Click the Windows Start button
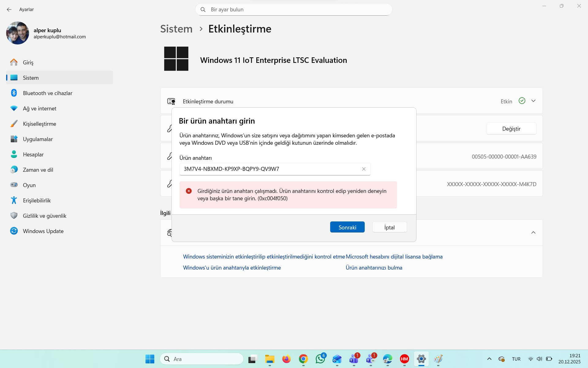 pyautogui.click(x=150, y=359)
